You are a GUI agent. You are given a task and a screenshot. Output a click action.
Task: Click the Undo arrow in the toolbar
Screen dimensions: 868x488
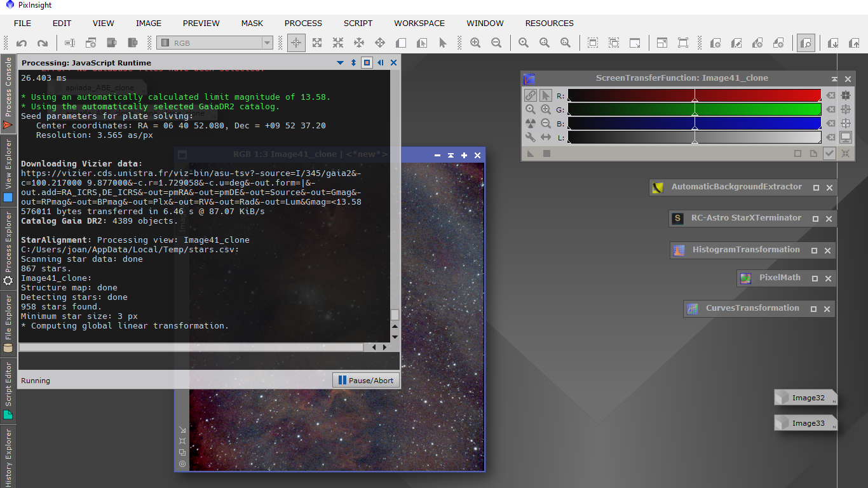click(22, 43)
